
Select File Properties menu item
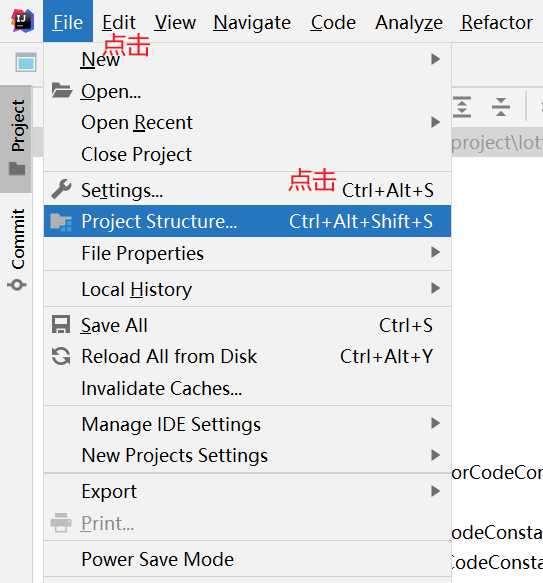coord(247,253)
